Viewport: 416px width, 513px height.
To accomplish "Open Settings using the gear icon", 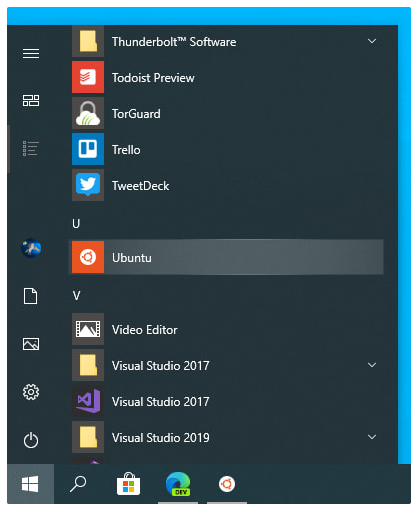I will (x=31, y=392).
